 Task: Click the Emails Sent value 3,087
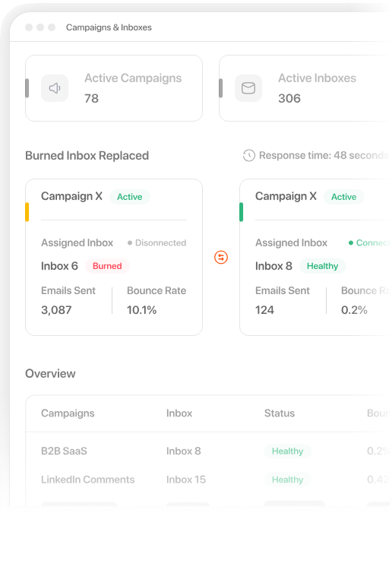pyautogui.click(x=56, y=310)
